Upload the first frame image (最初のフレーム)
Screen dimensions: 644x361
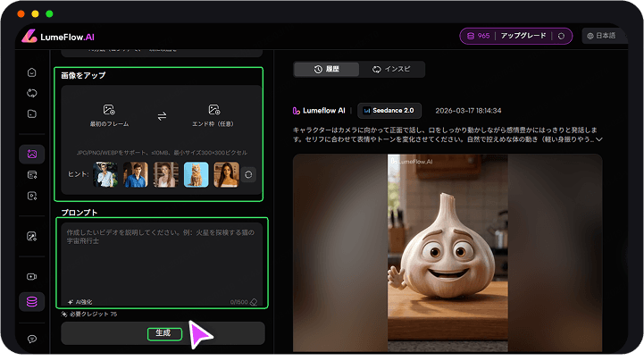109,115
